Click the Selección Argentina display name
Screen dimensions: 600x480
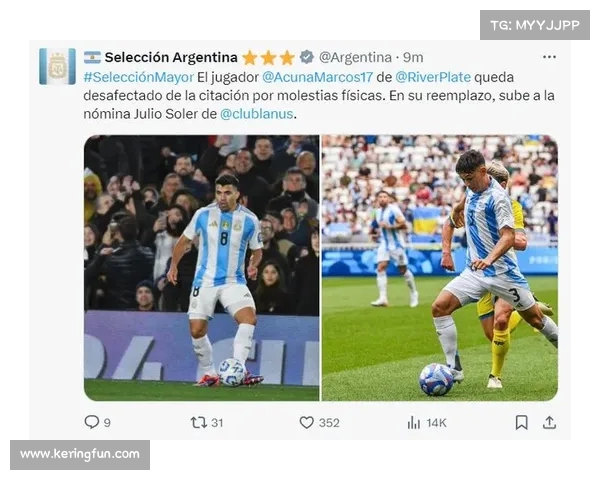[171, 57]
